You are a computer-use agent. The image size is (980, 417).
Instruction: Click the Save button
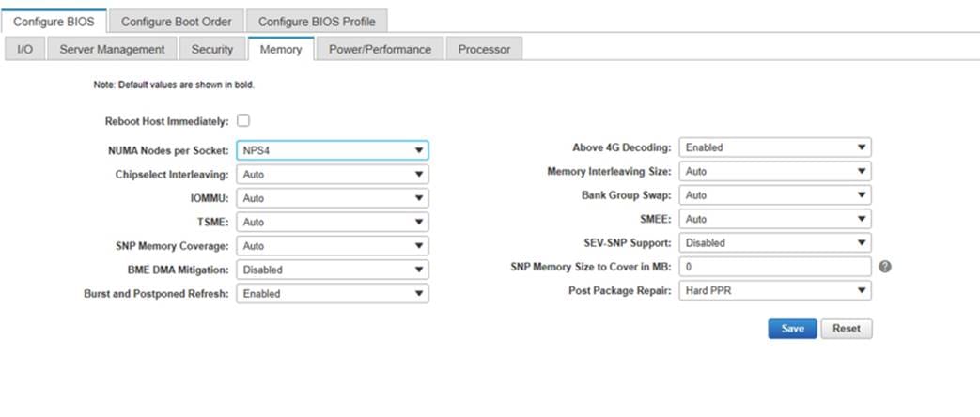(x=792, y=328)
